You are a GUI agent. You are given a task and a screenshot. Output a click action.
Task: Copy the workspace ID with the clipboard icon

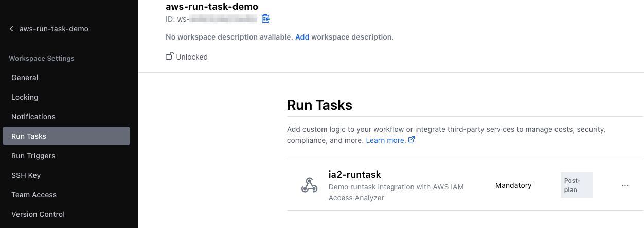(x=265, y=19)
